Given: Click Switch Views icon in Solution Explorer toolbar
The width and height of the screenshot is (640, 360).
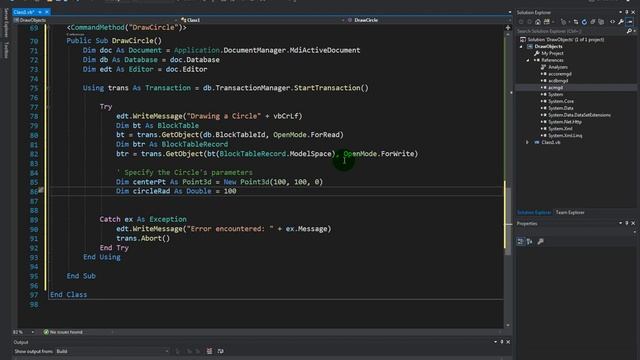Looking at the screenshot, I should (547, 22).
